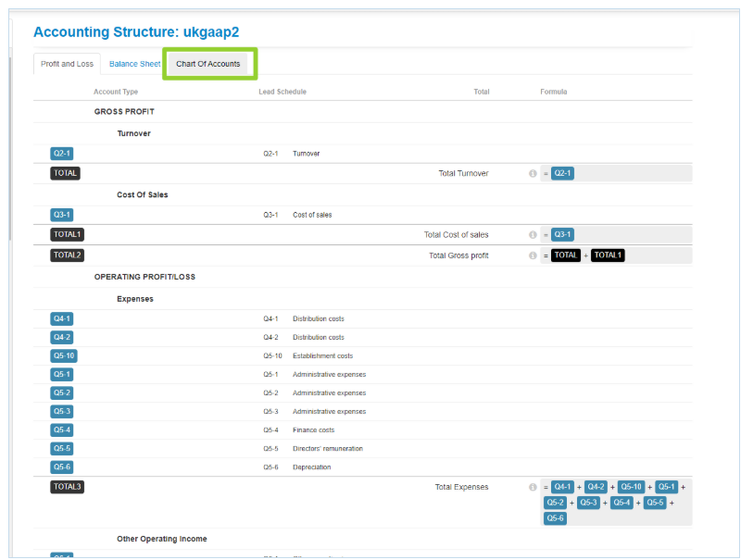Click info icon beside Total Expenses
The image size is (741, 560).
[533, 487]
